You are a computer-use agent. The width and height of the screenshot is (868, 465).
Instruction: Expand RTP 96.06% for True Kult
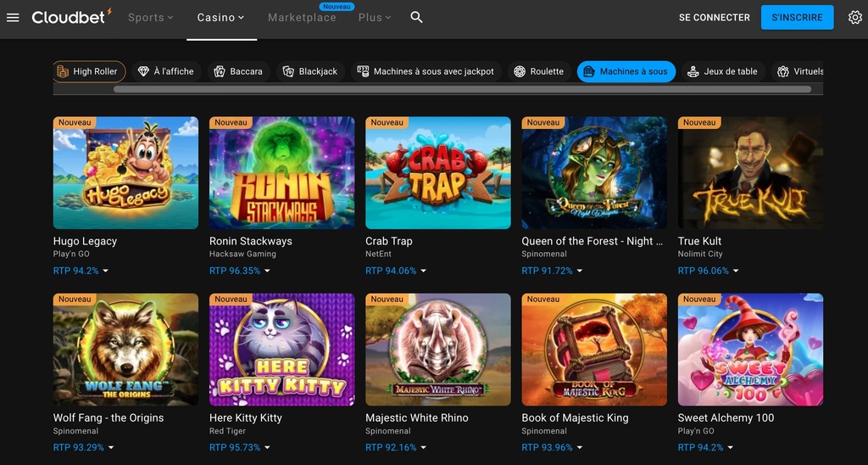point(708,271)
